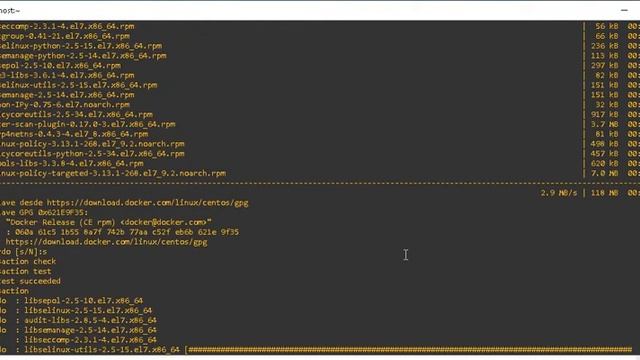Click the 7.0 MB size value
Image resolution: width=640 pixels, height=360 pixels.
(604, 173)
